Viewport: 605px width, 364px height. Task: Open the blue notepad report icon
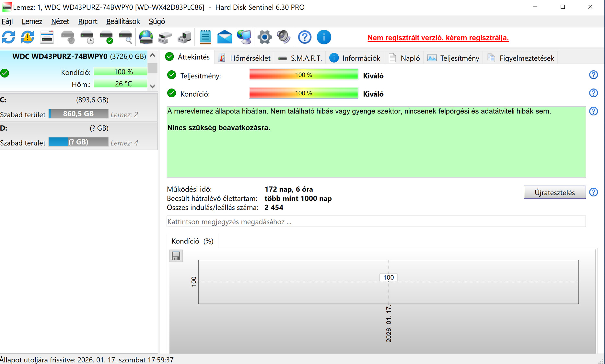click(x=205, y=37)
